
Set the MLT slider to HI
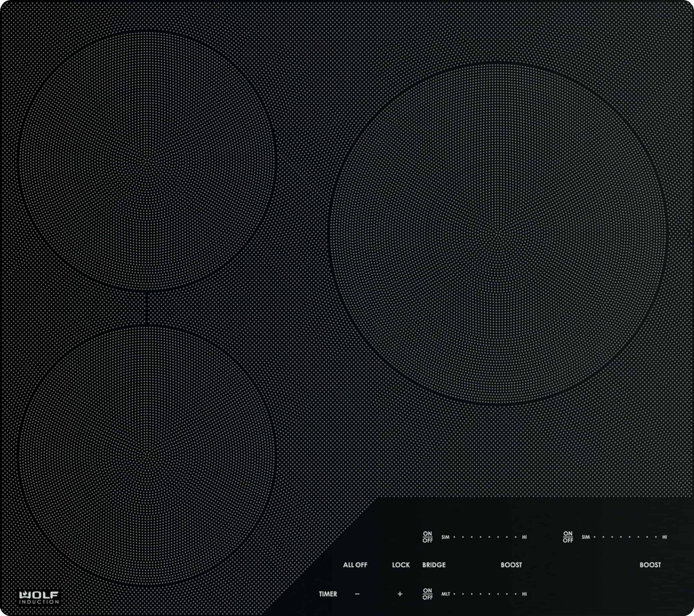click(x=524, y=594)
